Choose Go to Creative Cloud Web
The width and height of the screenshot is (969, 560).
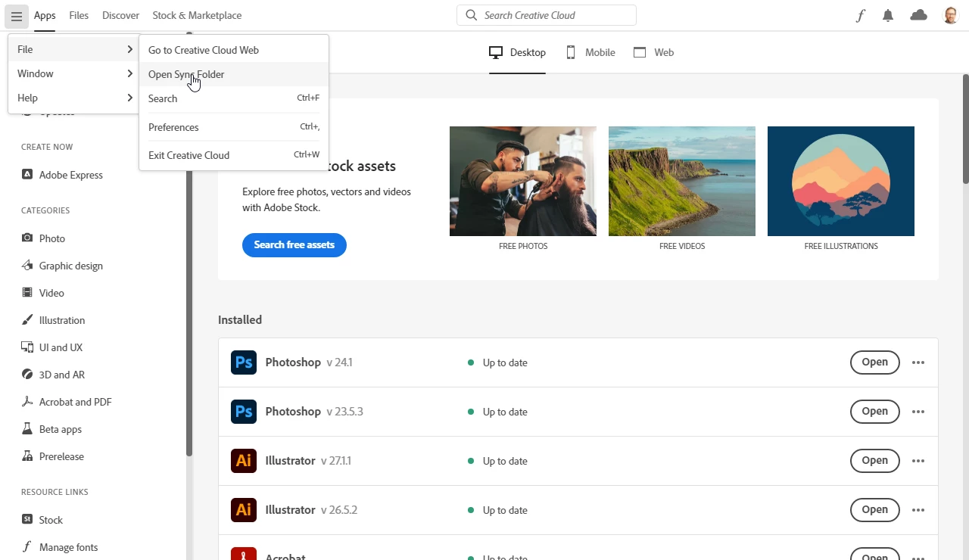pos(234,50)
